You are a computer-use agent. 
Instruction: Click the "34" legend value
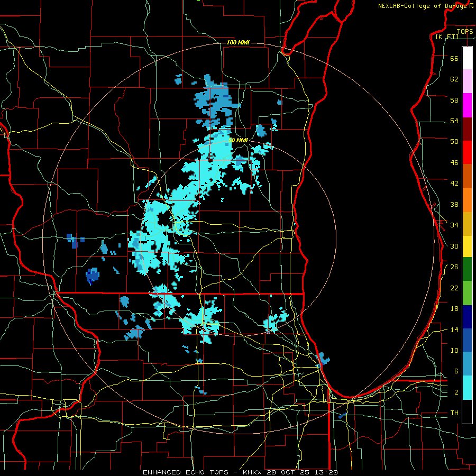[x=454, y=225]
